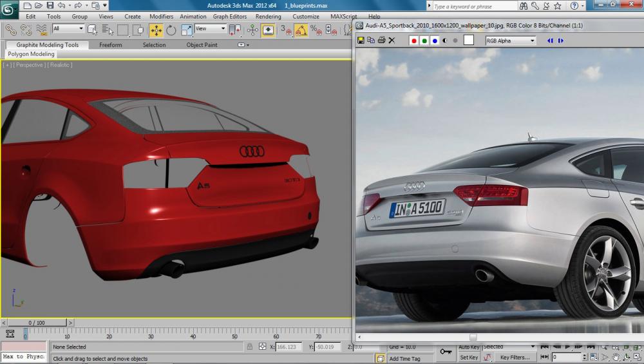Toggle the red channel in the frame window
This screenshot has width=644, height=364.
tap(414, 41)
